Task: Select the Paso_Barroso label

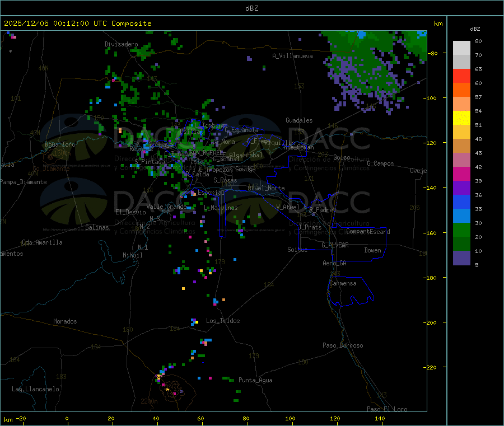Action: [343, 345]
